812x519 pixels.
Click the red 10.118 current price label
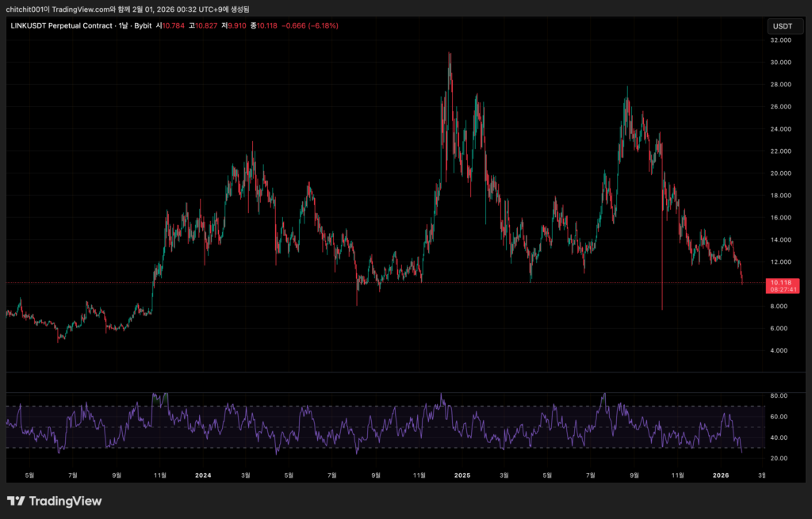click(x=783, y=282)
